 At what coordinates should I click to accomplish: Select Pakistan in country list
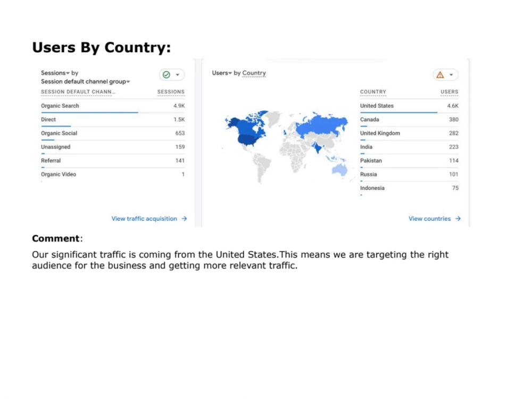371,161
